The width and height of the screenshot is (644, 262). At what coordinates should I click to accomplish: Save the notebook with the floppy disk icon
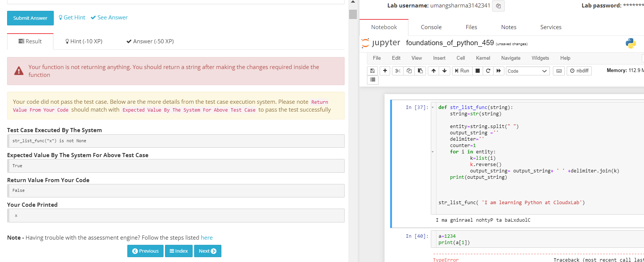tap(372, 71)
